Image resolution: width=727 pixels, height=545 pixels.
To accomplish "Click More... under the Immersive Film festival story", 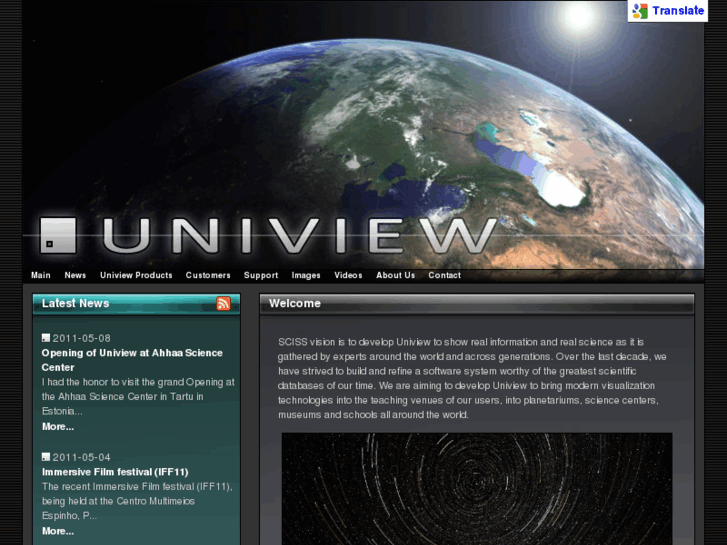I will coord(57,531).
